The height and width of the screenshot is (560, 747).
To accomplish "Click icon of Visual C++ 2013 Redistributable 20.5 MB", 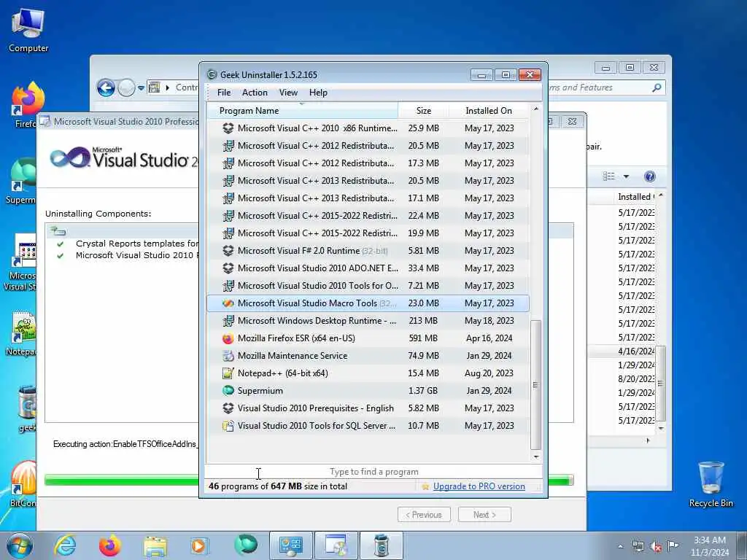I will (228, 181).
